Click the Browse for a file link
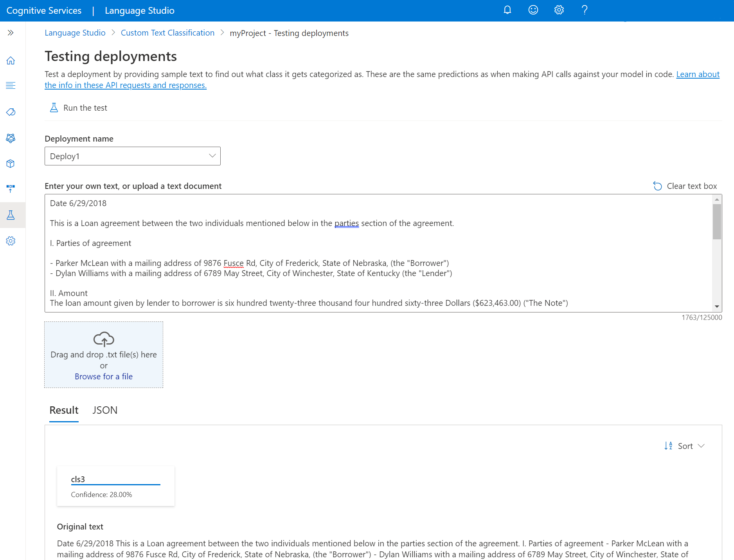The image size is (734, 560). point(104,377)
